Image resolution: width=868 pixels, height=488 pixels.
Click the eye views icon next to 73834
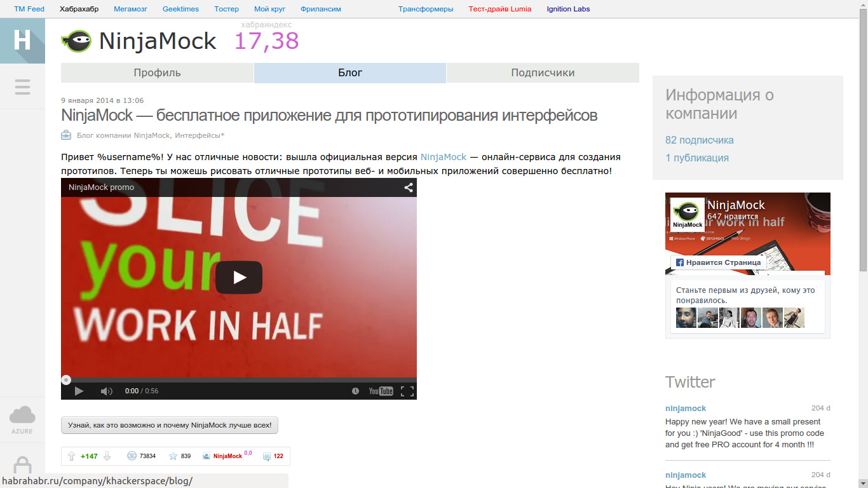coord(132,456)
